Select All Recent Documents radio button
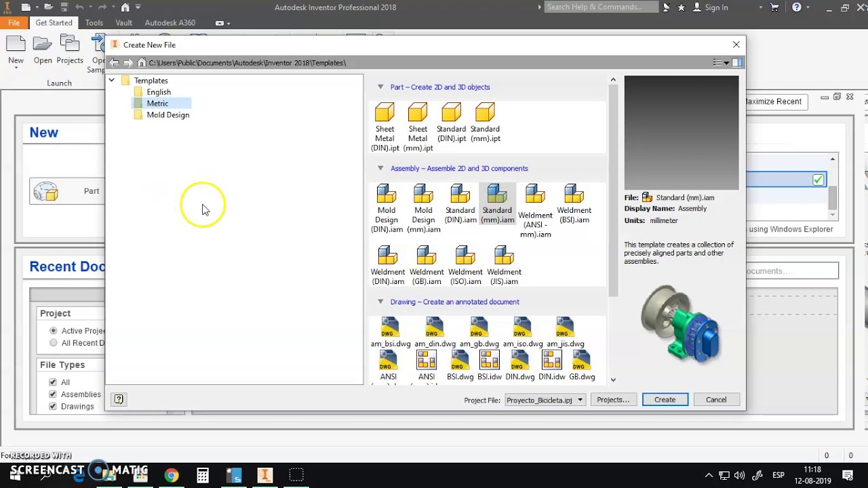 (x=53, y=343)
